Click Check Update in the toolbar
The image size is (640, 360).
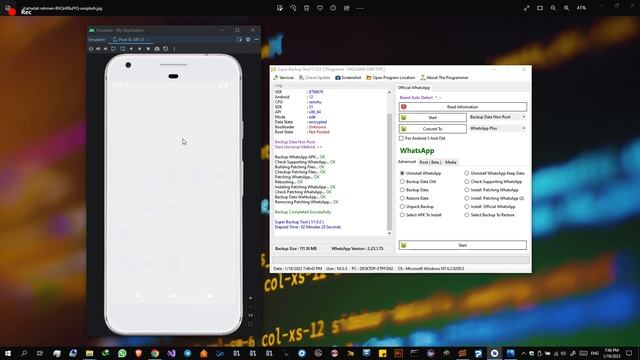pyautogui.click(x=314, y=78)
